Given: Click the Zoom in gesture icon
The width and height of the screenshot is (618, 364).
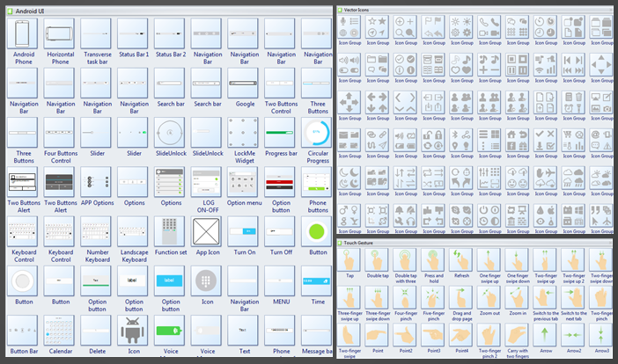Looking at the screenshot, I should [x=517, y=299].
